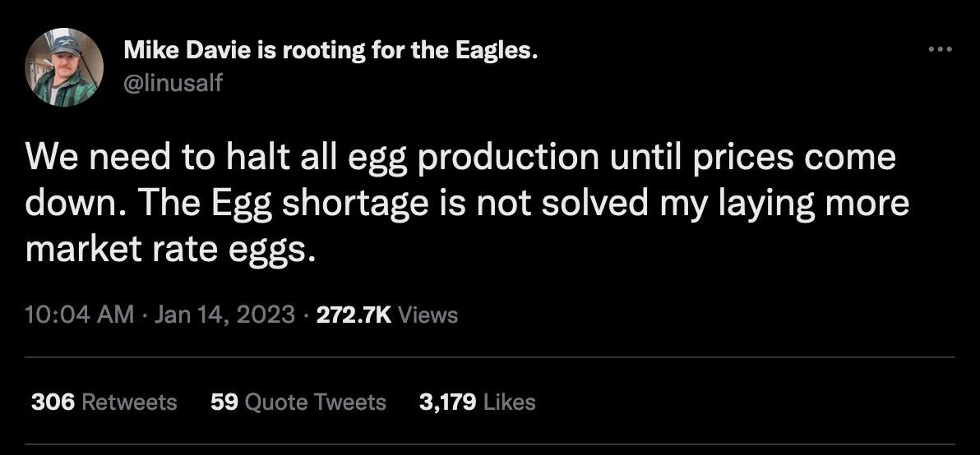Click the "Quote Tweets" label text
The height and width of the screenshot is (455, 980).
click(316, 402)
